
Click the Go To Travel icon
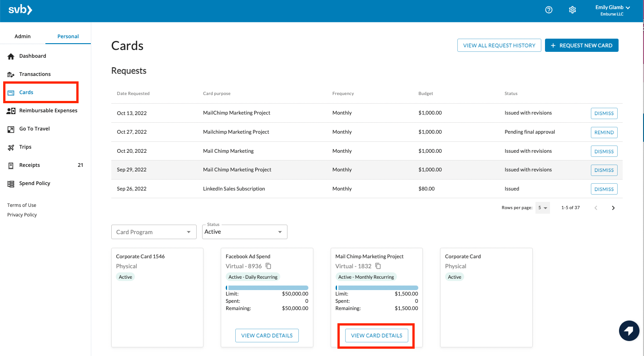tap(11, 129)
